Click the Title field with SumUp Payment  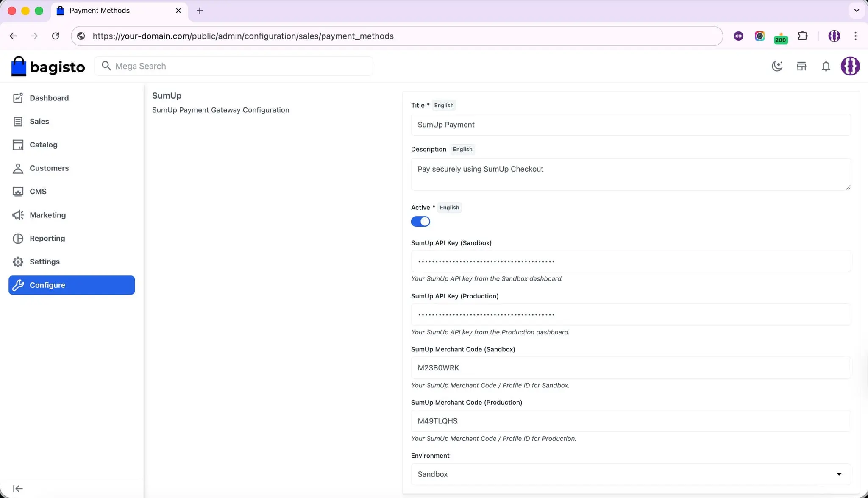(631, 125)
